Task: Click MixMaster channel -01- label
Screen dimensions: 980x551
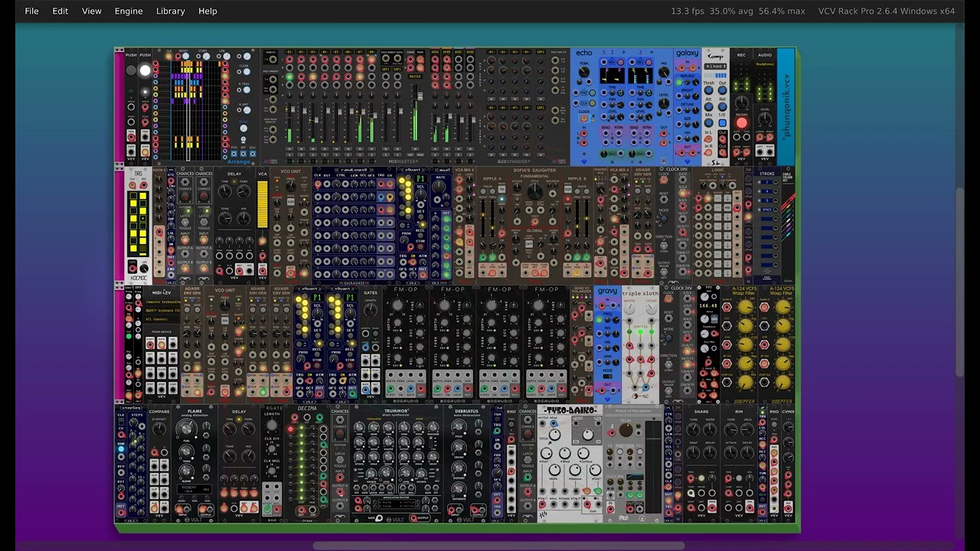Action: (289, 52)
